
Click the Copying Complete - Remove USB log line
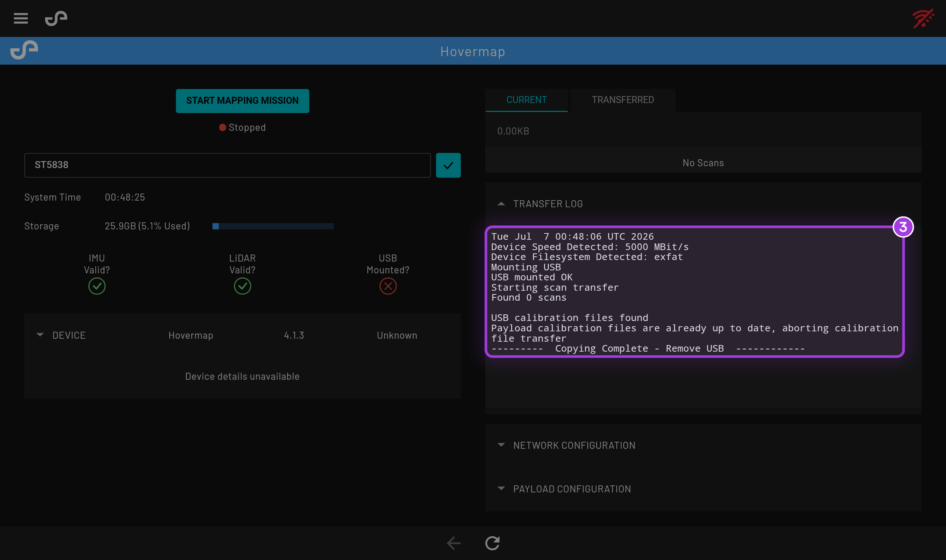point(648,349)
